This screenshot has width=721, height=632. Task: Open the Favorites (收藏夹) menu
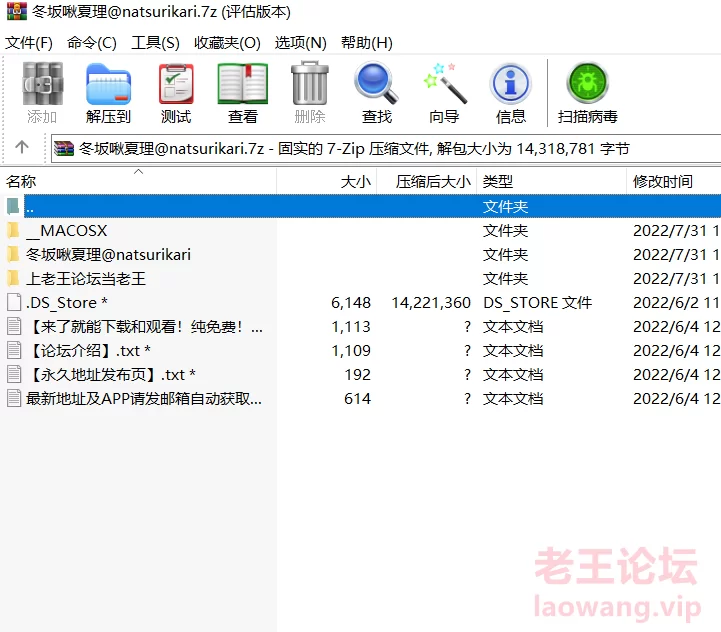click(227, 43)
